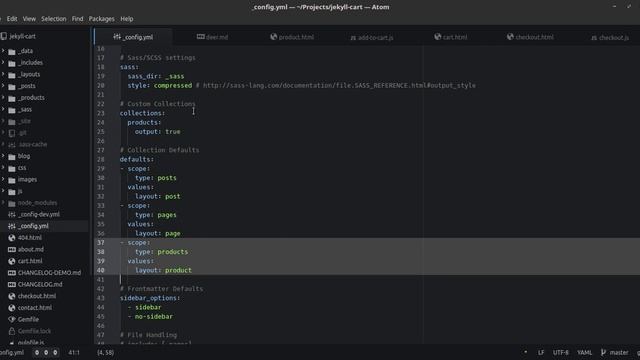Click the master branch label
This screenshot has width=640, height=360.
point(619,352)
